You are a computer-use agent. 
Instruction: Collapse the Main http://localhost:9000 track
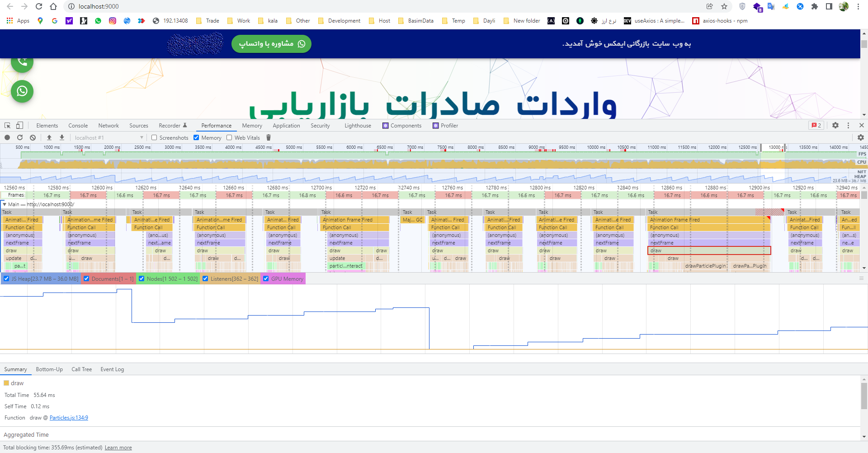coord(5,204)
